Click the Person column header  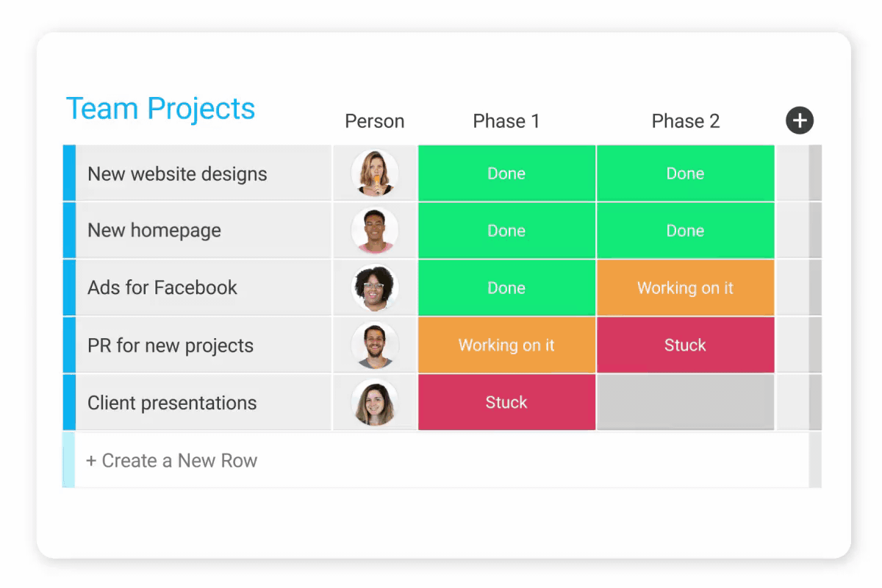(x=375, y=121)
